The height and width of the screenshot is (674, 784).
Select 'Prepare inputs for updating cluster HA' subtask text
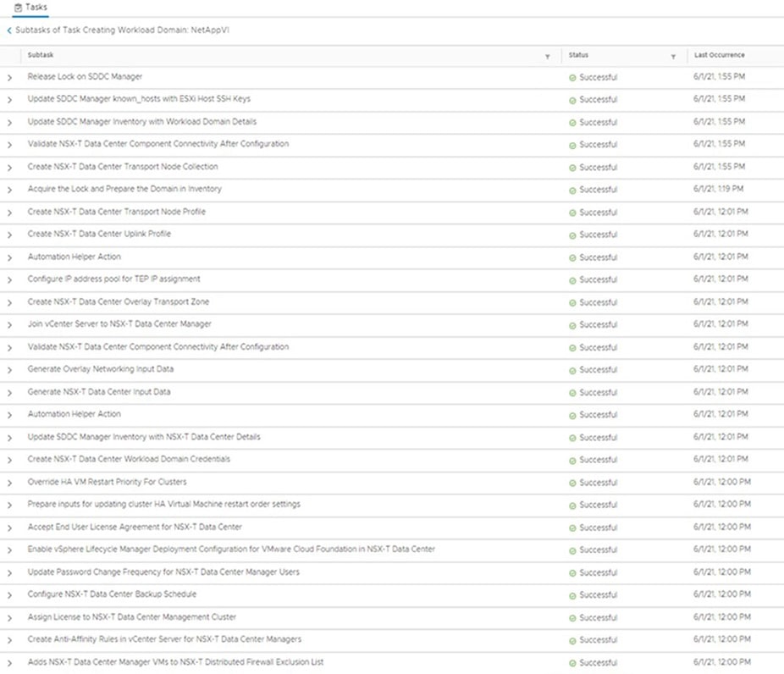point(164,504)
